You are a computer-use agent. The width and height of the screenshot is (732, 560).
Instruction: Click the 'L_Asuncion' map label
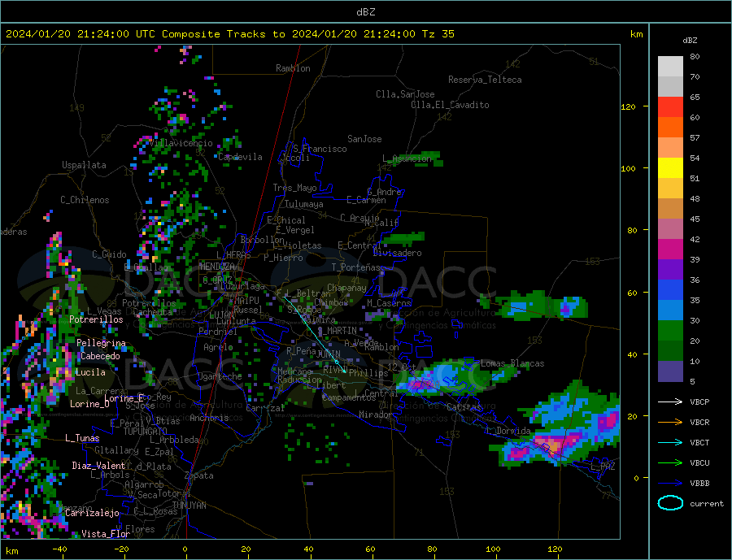(407, 158)
